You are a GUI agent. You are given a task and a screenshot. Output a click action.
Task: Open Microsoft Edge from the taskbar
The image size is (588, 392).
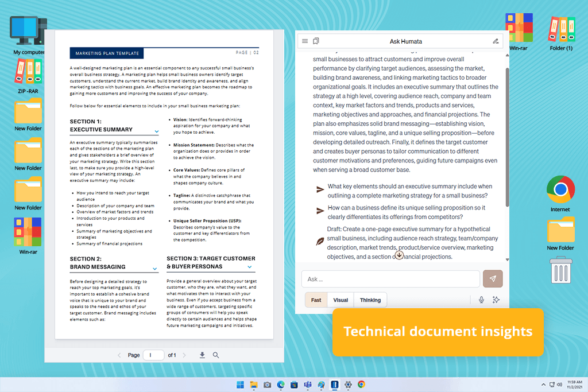[x=281, y=385]
